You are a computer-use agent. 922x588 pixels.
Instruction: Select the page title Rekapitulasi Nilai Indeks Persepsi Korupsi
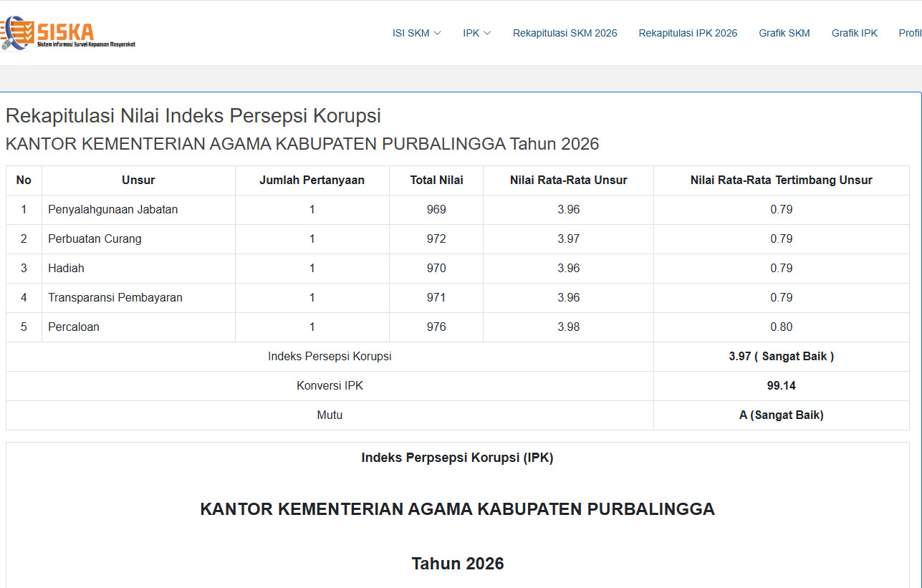coord(193,116)
